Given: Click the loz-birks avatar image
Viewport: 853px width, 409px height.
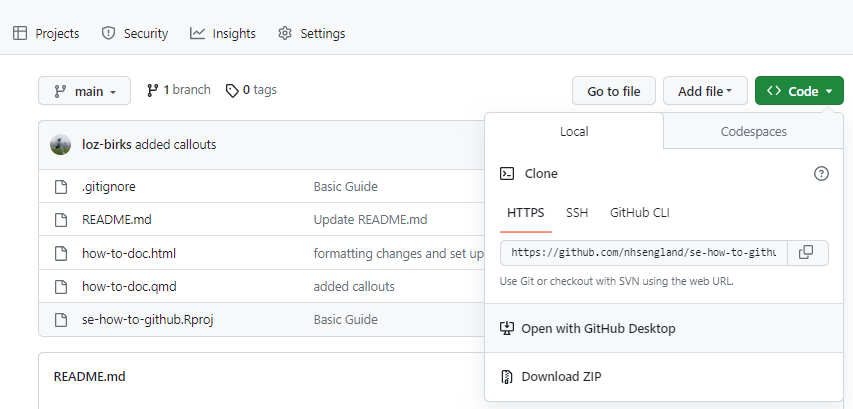Looking at the screenshot, I should [x=61, y=144].
